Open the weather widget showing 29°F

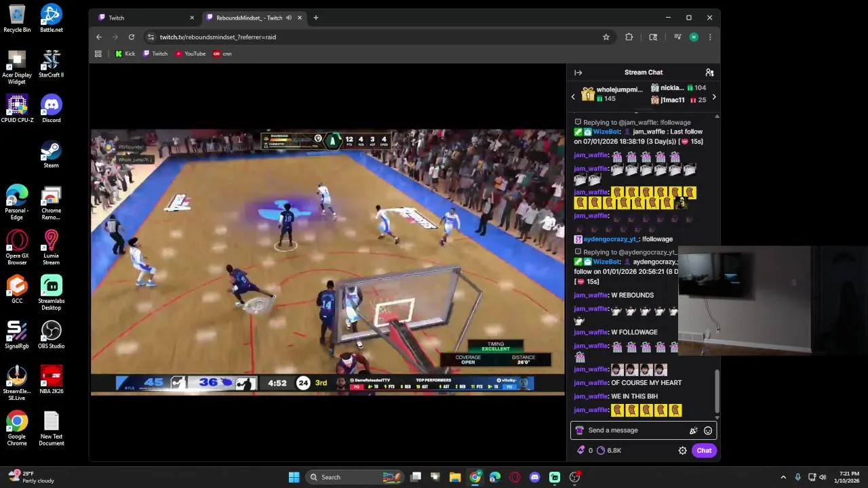31,477
